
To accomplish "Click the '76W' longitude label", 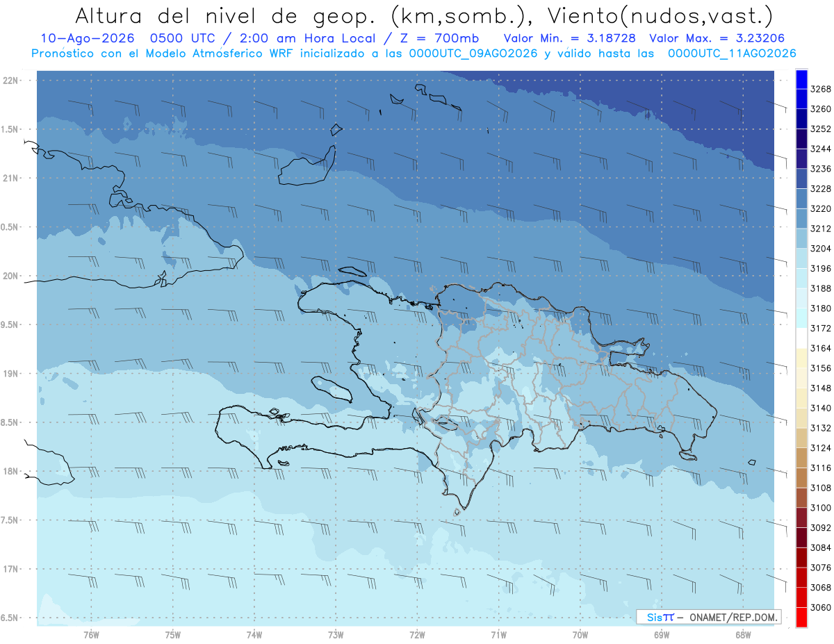I will click(x=91, y=635).
